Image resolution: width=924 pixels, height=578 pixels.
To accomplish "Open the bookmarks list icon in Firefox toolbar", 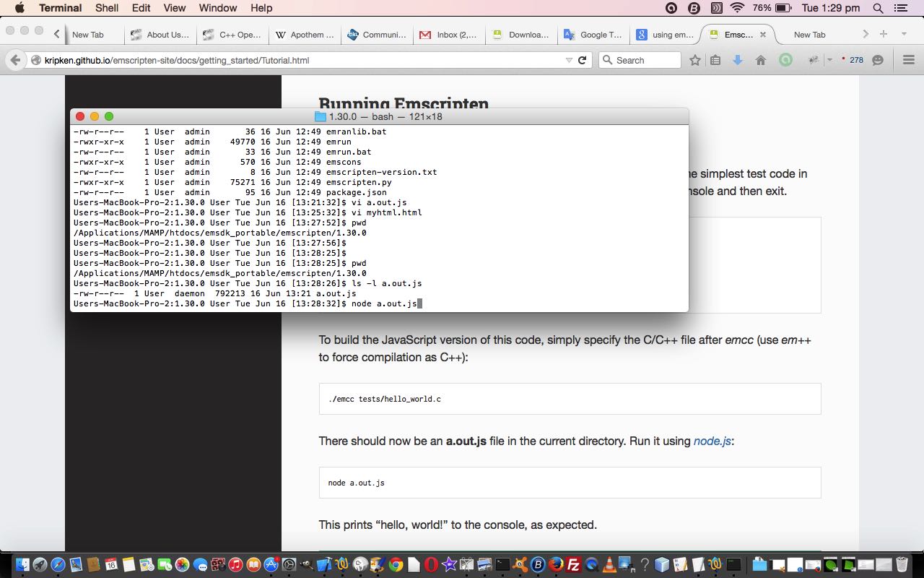I will [x=715, y=60].
